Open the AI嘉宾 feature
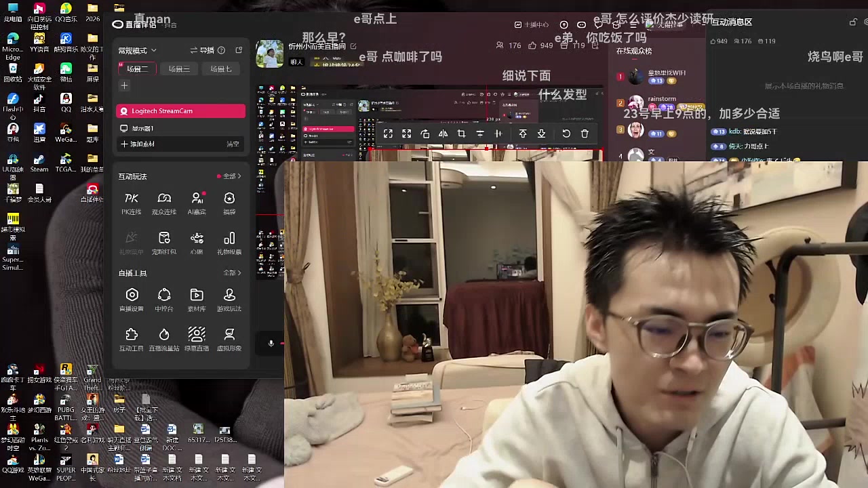868x488 pixels. [x=197, y=203]
